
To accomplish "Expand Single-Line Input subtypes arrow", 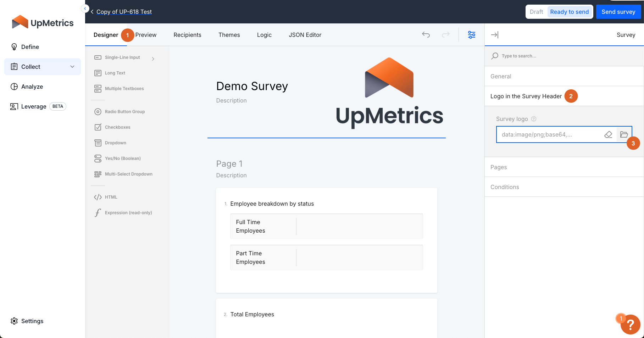I will pos(153,59).
